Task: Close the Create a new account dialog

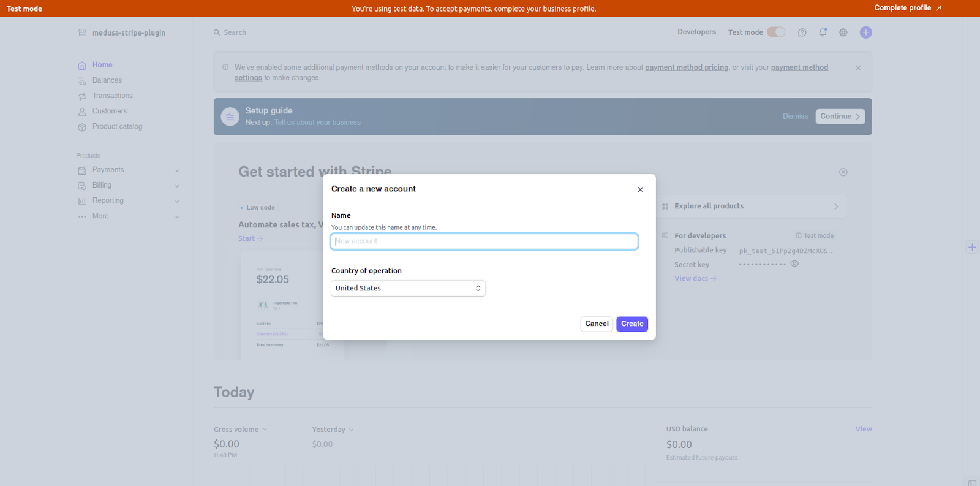Action: point(640,189)
